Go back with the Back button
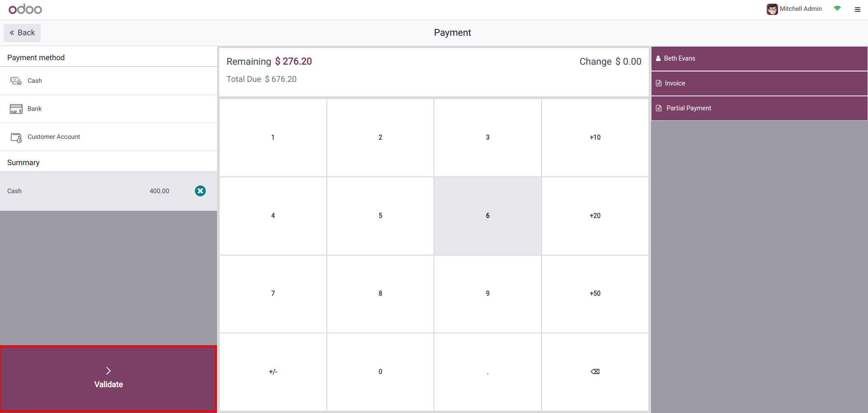868x413 pixels. 22,33
